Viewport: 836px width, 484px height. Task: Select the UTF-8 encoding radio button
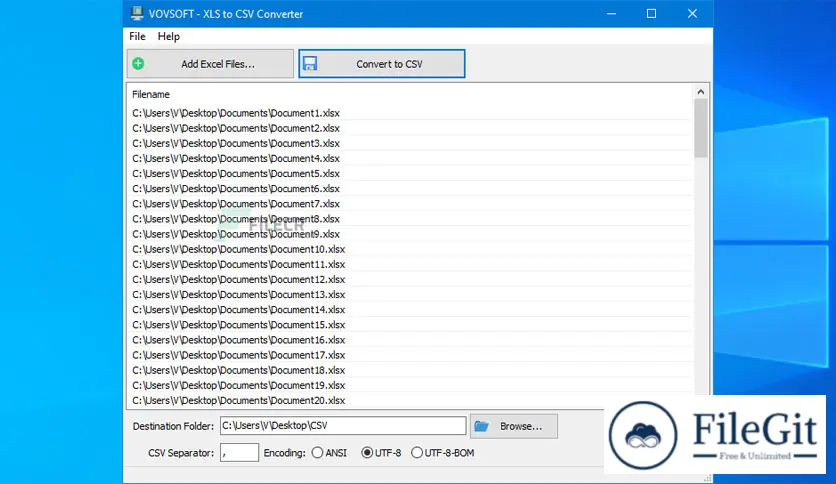pyautogui.click(x=367, y=453)
